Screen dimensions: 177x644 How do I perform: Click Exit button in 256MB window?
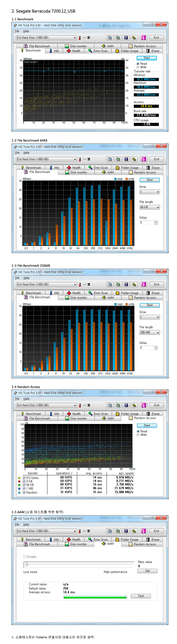pyautogui.click(x=157, y=285)
